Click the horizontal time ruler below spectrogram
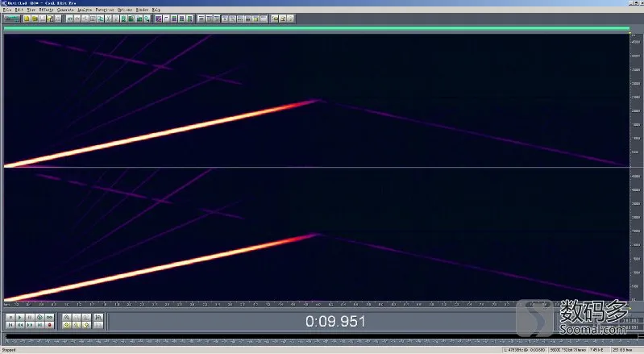 pos(316,305)
